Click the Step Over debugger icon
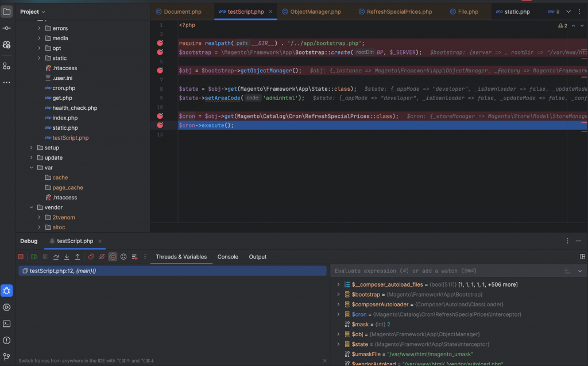 point(56,257)
